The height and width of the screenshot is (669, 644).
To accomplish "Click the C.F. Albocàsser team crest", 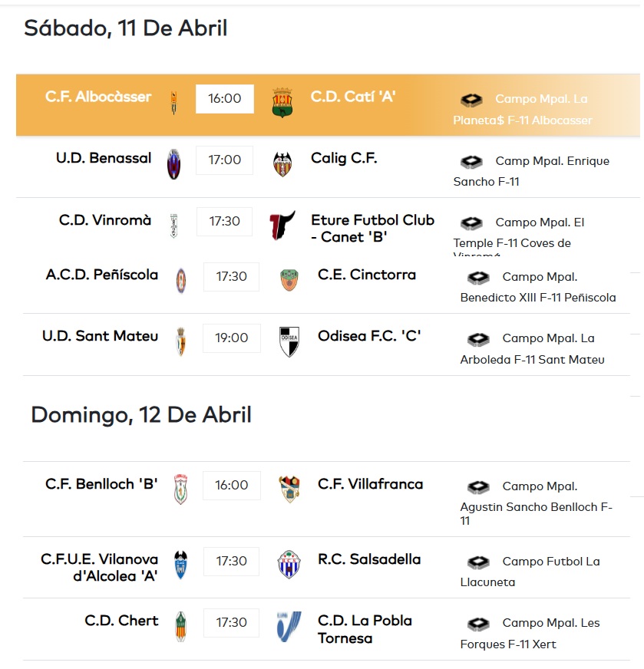I will (x=174, y=103).
